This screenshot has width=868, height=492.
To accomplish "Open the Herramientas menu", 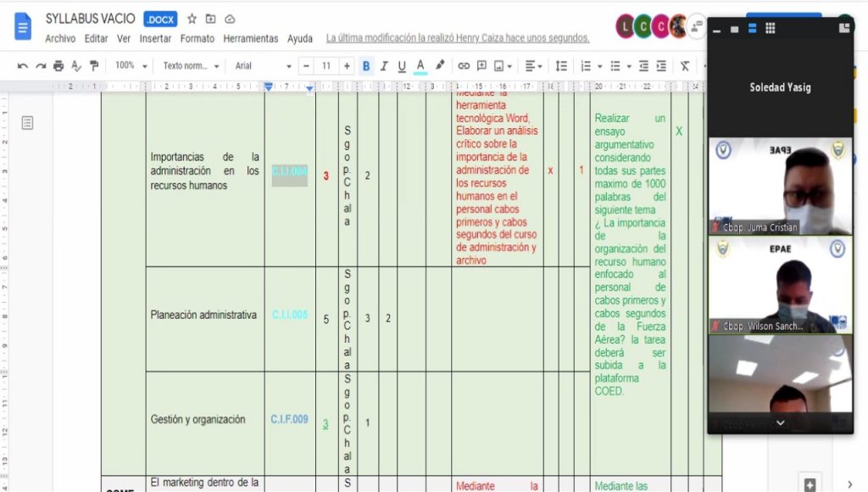I will 251,38.
